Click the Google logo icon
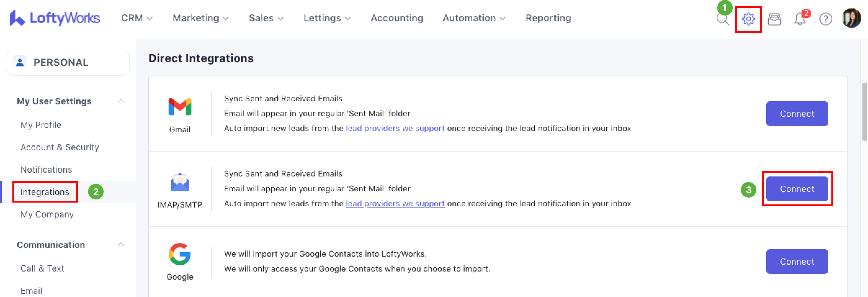 tap(180, 254)
